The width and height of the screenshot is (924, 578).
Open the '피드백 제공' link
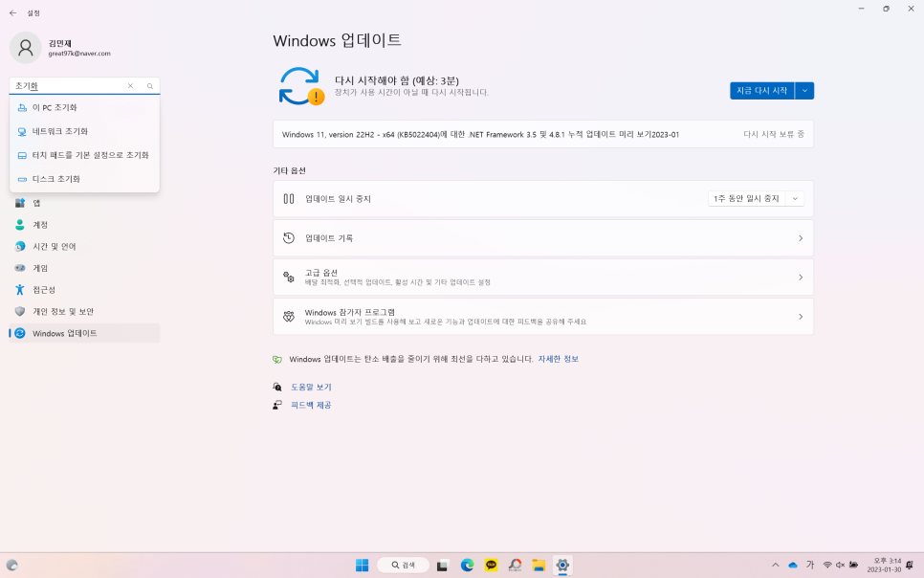click(x=311, y=405)
